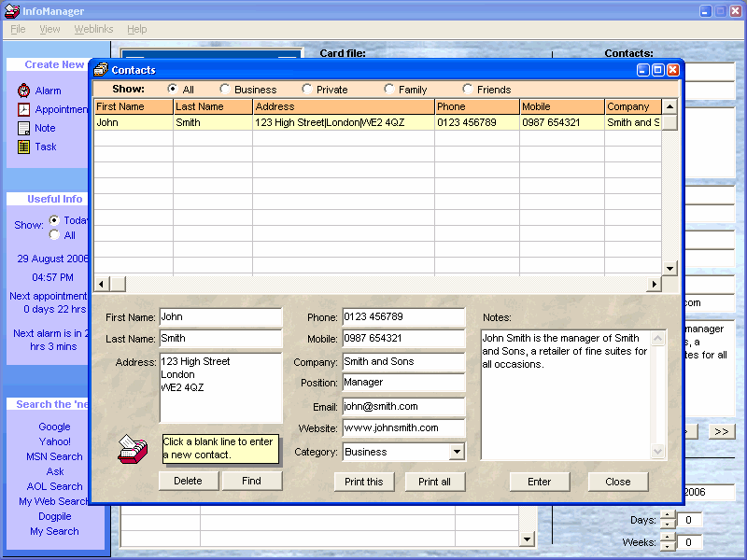This screenshot has height=560, width=747.
Task: Click the Alarm icon in sidebar
Action: pyautogui.click(x=24, y=91)
